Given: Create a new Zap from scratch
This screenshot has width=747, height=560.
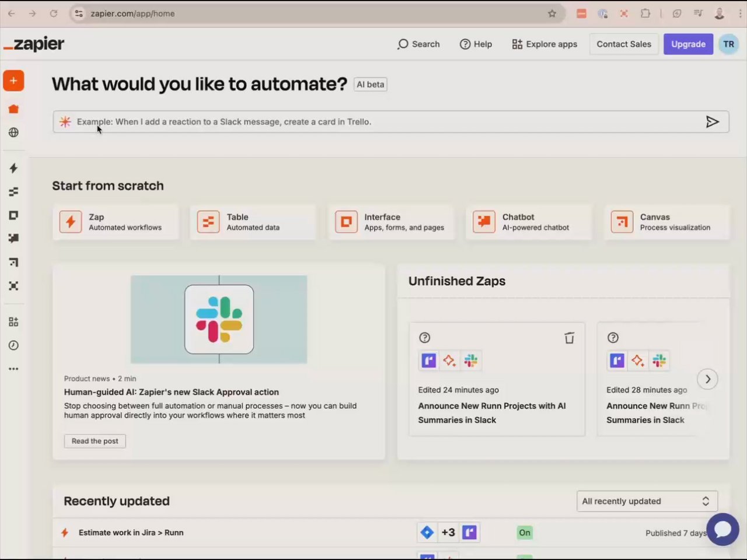Looking at the screenshot, I should click(116, 222).
